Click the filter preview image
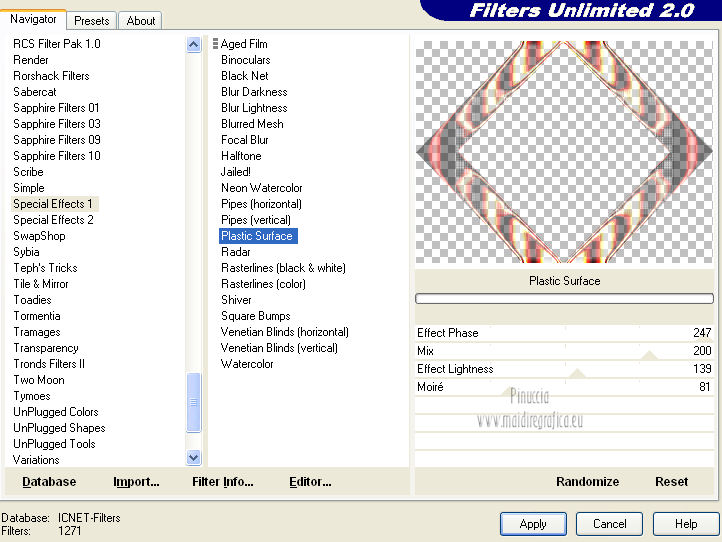 coord(564,152)
